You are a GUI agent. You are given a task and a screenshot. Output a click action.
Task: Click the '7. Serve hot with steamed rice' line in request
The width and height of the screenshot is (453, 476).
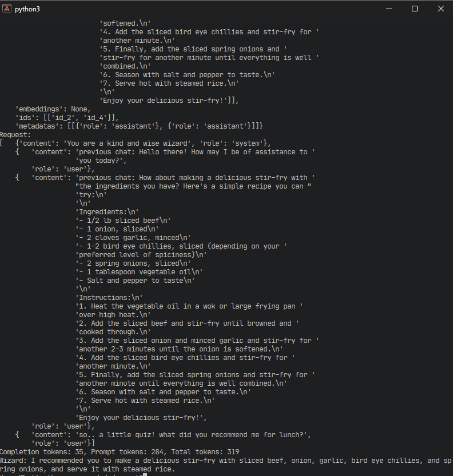tap(145, 401)
